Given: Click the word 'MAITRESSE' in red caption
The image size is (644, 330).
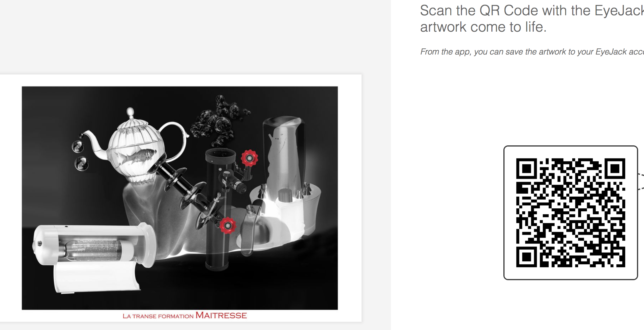Looking at the screenshot, I should tap(221, 315).
